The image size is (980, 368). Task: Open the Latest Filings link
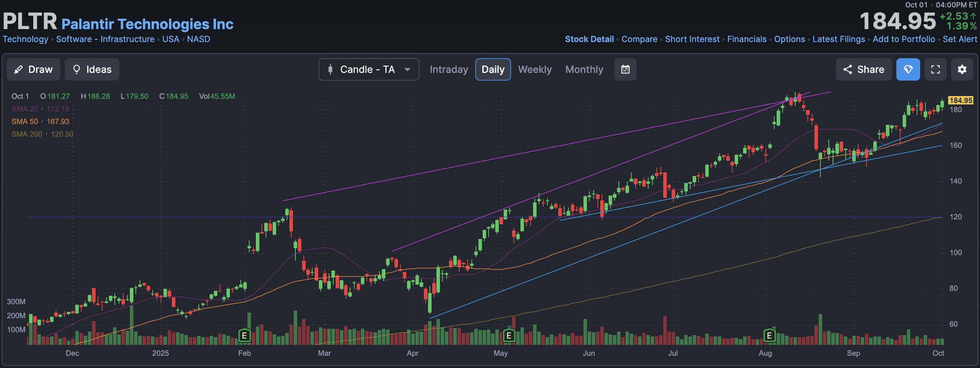(839, 39)
